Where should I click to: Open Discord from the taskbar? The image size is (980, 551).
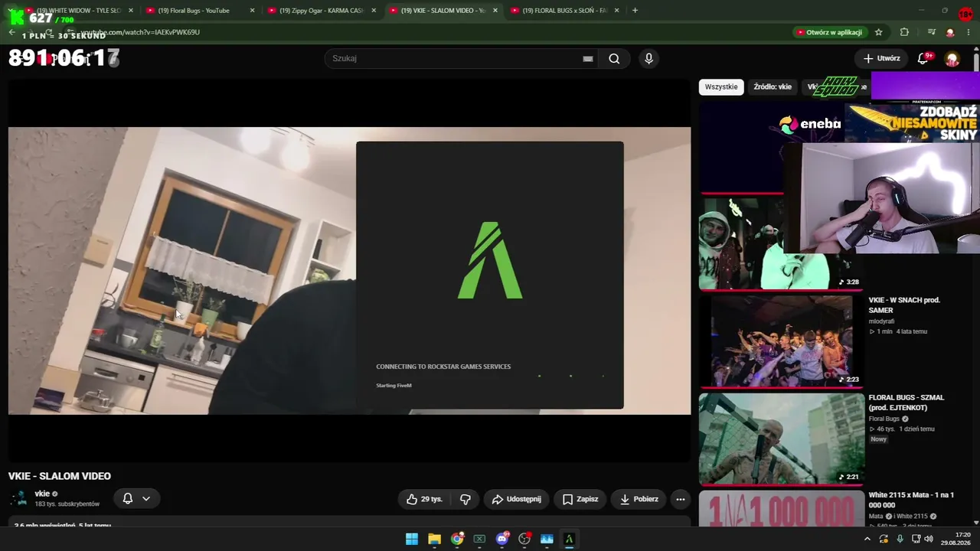pos(501,539)
